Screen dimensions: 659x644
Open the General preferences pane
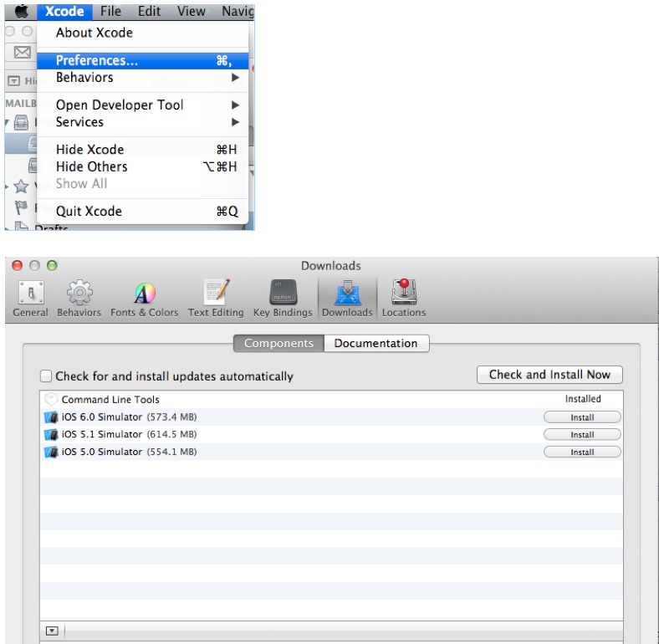(x=30, y=299)
